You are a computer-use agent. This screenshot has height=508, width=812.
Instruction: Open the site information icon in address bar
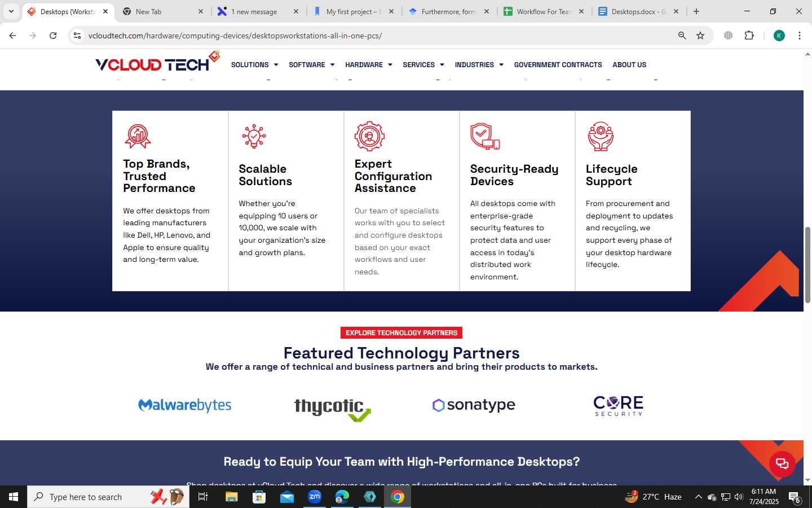77,36
